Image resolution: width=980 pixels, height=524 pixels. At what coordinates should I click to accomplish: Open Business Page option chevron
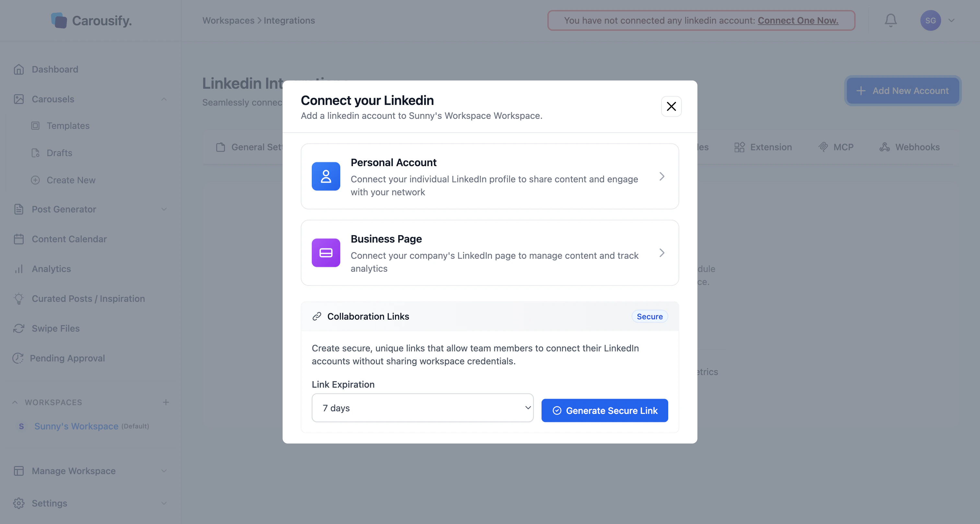661,253
